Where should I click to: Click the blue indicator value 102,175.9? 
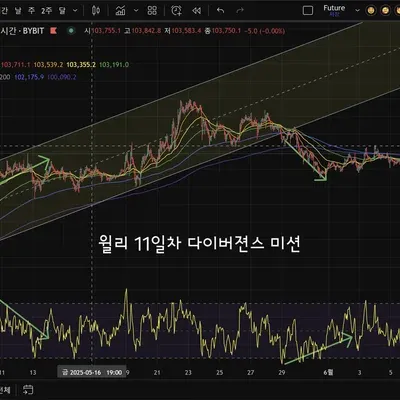[29, 77]
